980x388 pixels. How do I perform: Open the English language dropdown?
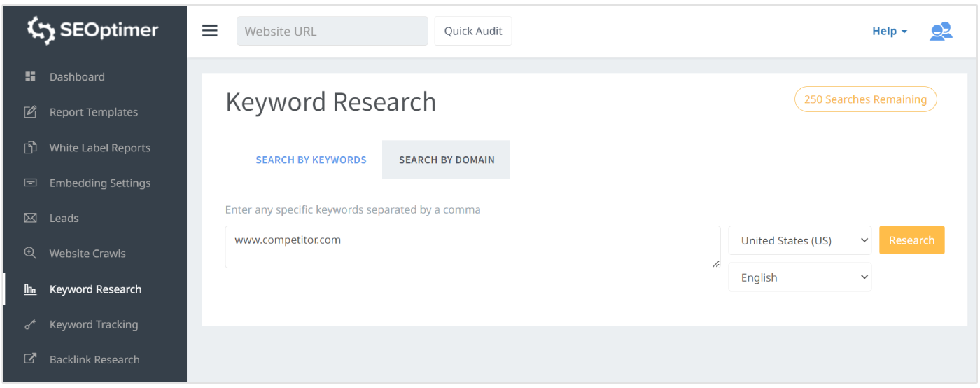click(x=799, y=277)
